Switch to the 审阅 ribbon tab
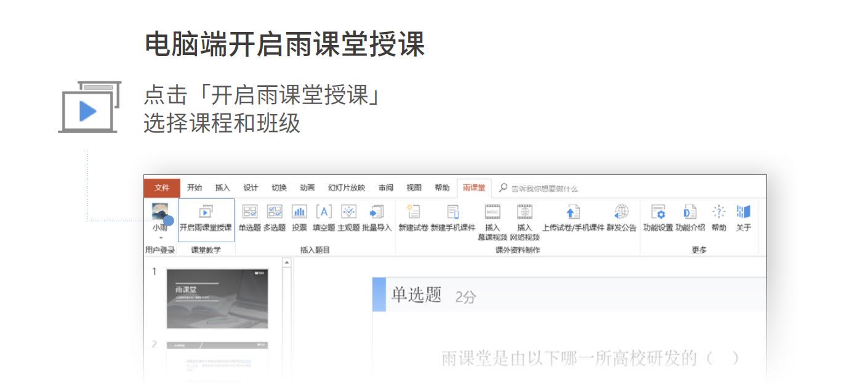Viewport: 868px width, 392px height. point(386,188)
